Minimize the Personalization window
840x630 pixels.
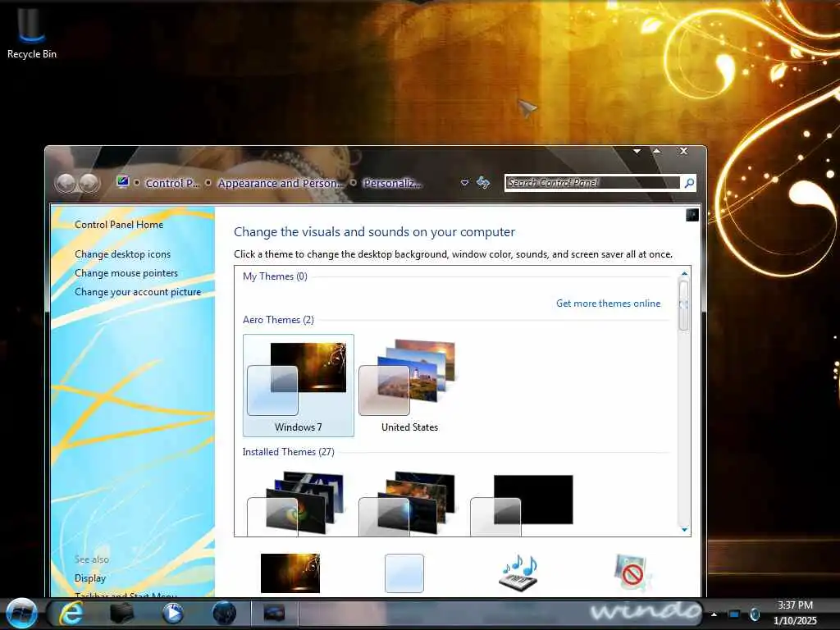point(637,152)
